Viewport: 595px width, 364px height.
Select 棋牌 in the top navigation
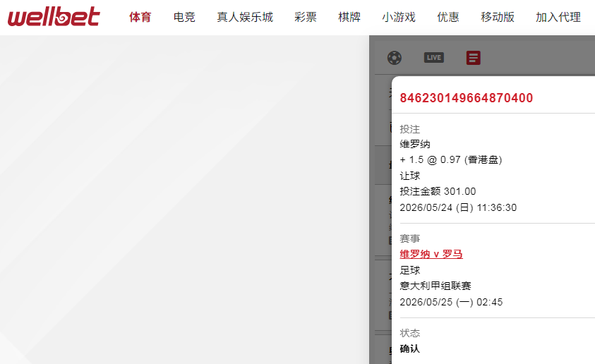tap(349, 17)
